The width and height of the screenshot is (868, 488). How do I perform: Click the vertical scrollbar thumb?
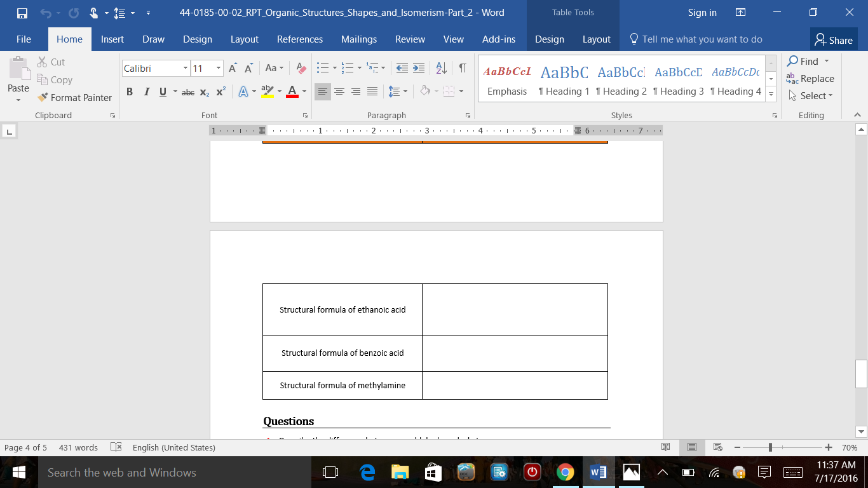(x=862, y=374)
